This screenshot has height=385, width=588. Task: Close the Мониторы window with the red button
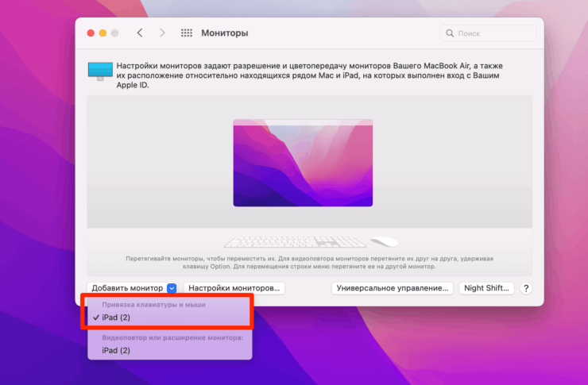91,33
